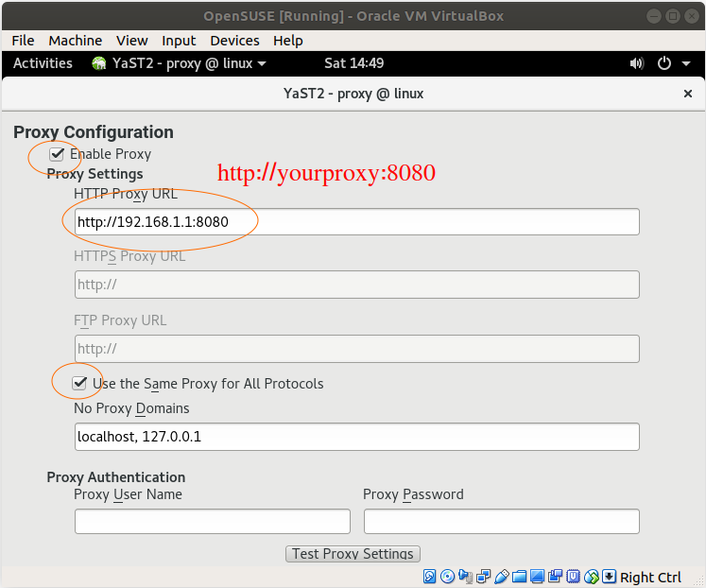The width and height of the screenshot is (706, 588).
Task: Click the HTTPS Proxy URL field
Action: pyautogui.click(x=357, y=285)
